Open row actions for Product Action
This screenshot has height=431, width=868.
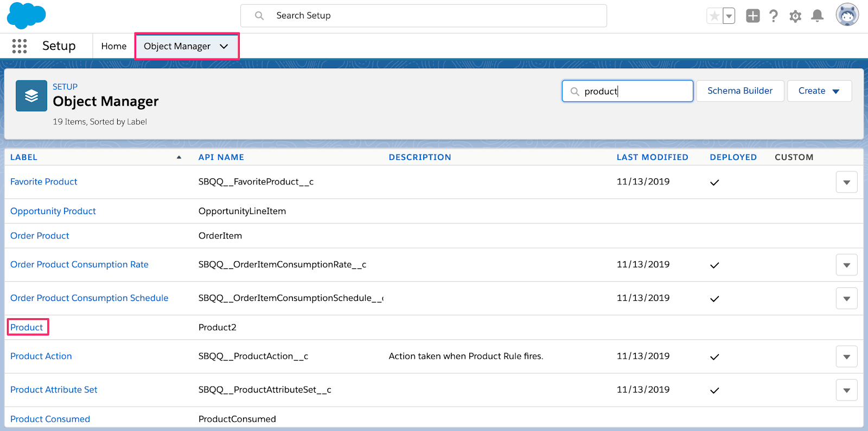847,357
